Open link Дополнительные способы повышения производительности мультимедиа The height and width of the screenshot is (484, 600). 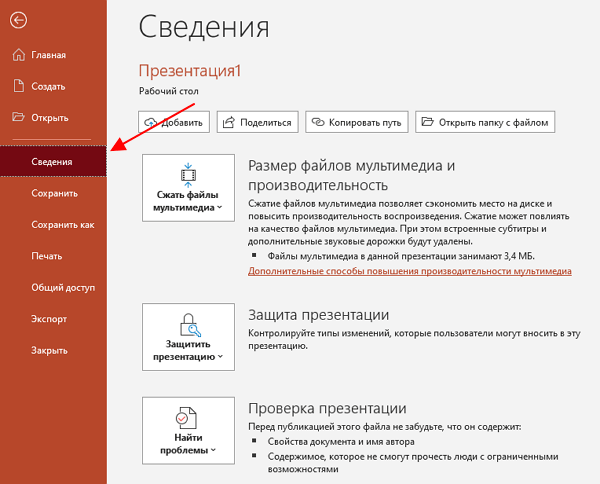point(410,271)
